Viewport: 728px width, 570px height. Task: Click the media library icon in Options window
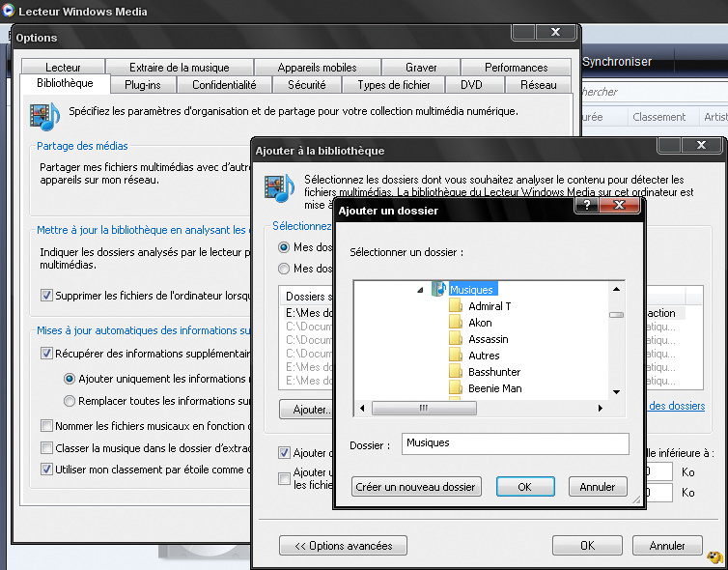point(44,116)
